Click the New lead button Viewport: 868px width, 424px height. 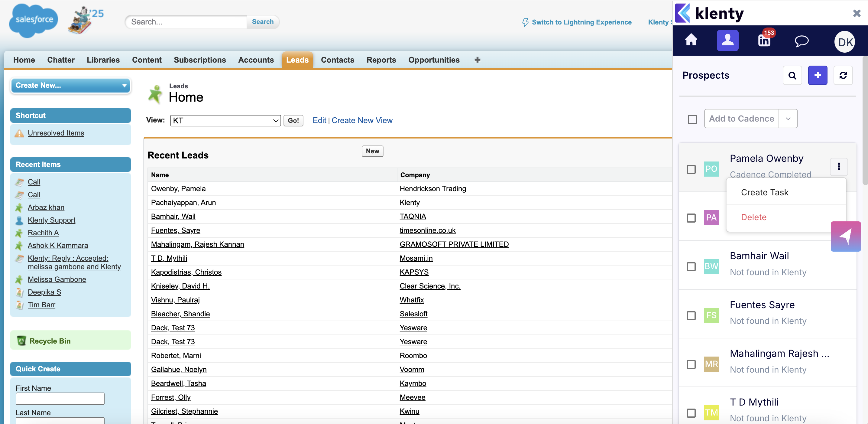[372, 151]
